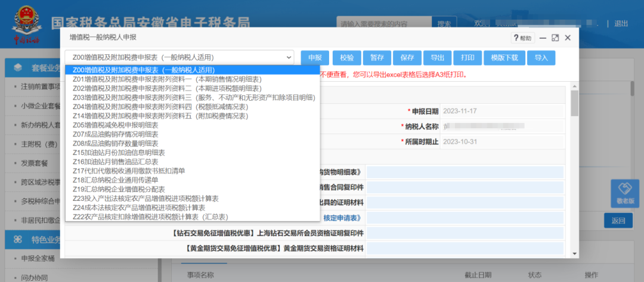Click the scroll-up arrow of dialog scrollbar
The height and width of the screenshot is (282, 644).
[574, 86]
